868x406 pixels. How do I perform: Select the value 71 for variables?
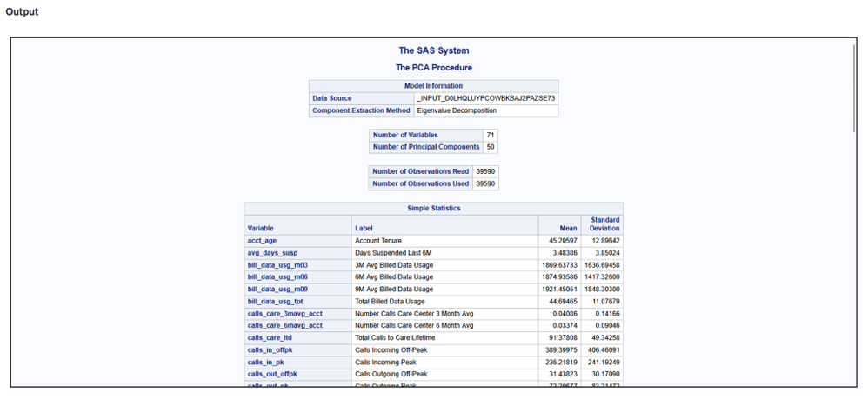pyautogui.click(x=491, y=135)
